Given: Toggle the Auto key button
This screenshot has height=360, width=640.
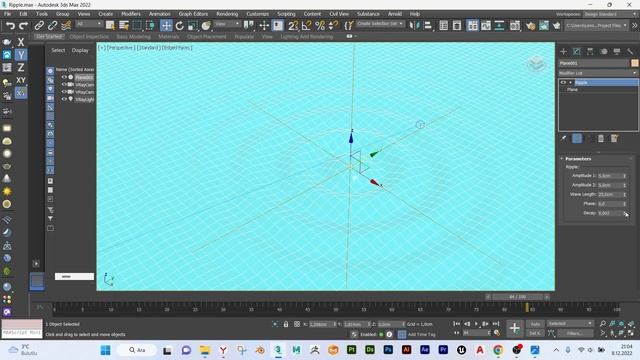Looking at the screenshot, I should [x=535, y=324].
